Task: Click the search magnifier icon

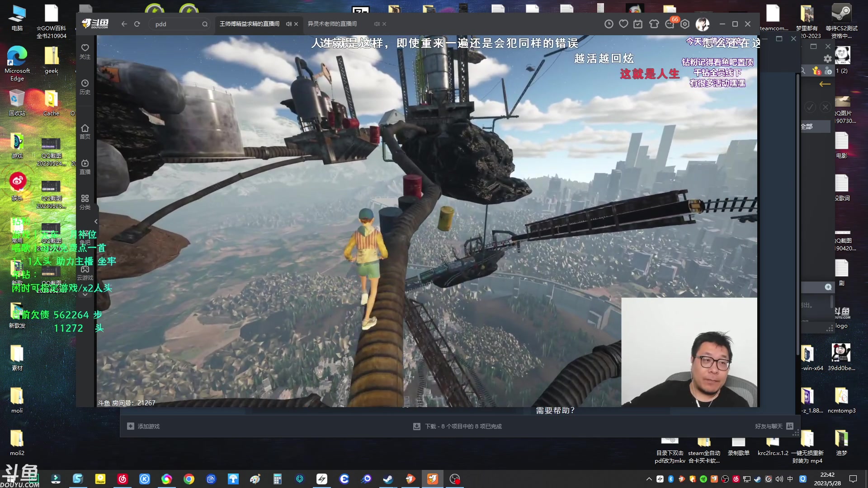Action: click(205, 24)
